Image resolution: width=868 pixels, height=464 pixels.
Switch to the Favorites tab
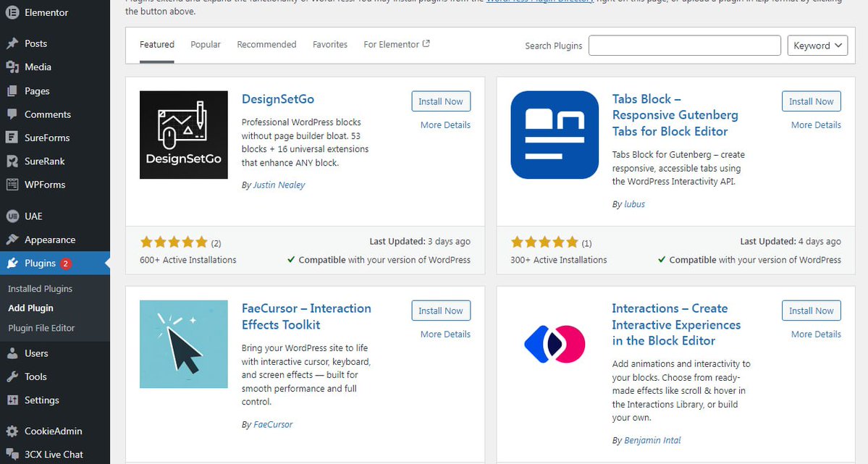(x=330, y=44)
